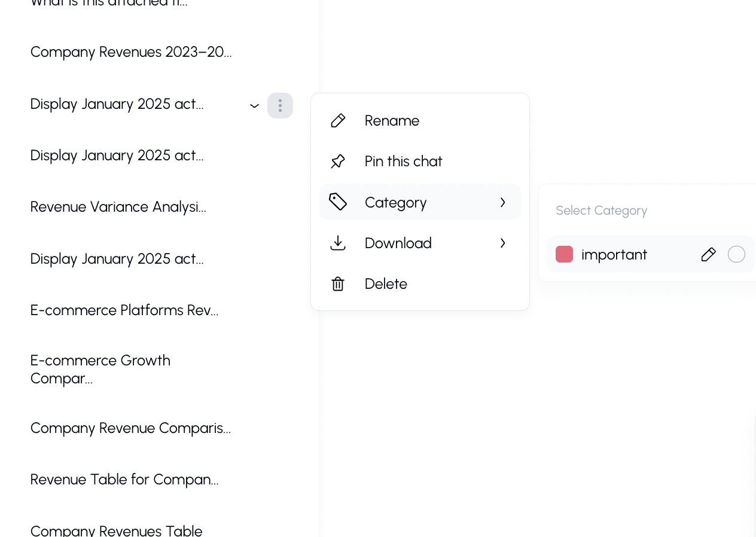Image resolution: width=756 pixels, height=537 pixels.
Task: Expand the Category submenu arrow
Action: [x=502, y=202]
